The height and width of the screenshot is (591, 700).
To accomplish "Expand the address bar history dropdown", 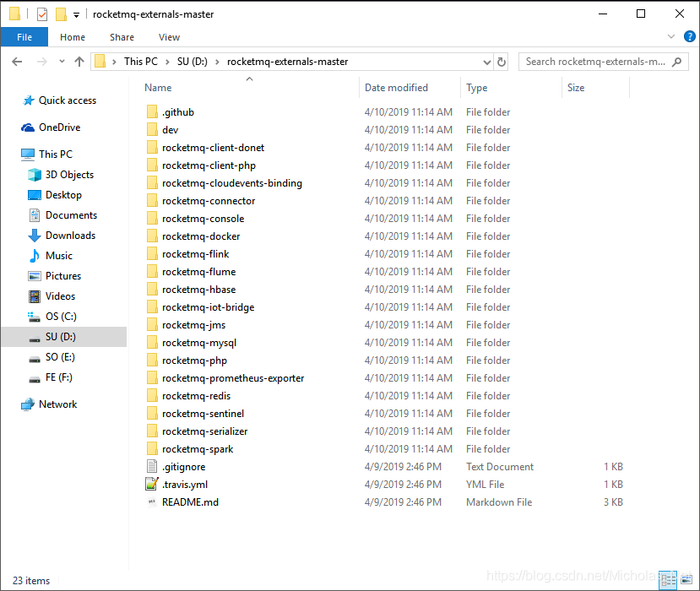I will click(x=487, y=62).
